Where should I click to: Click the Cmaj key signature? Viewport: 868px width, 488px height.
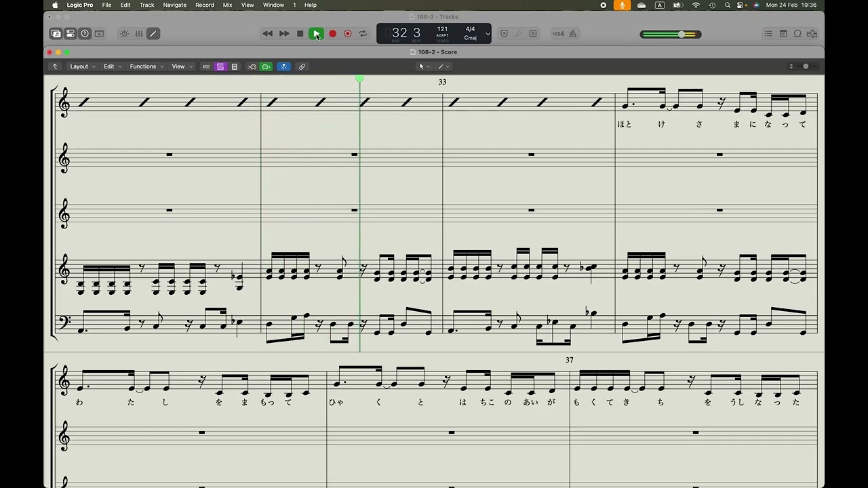click(470, 38)
